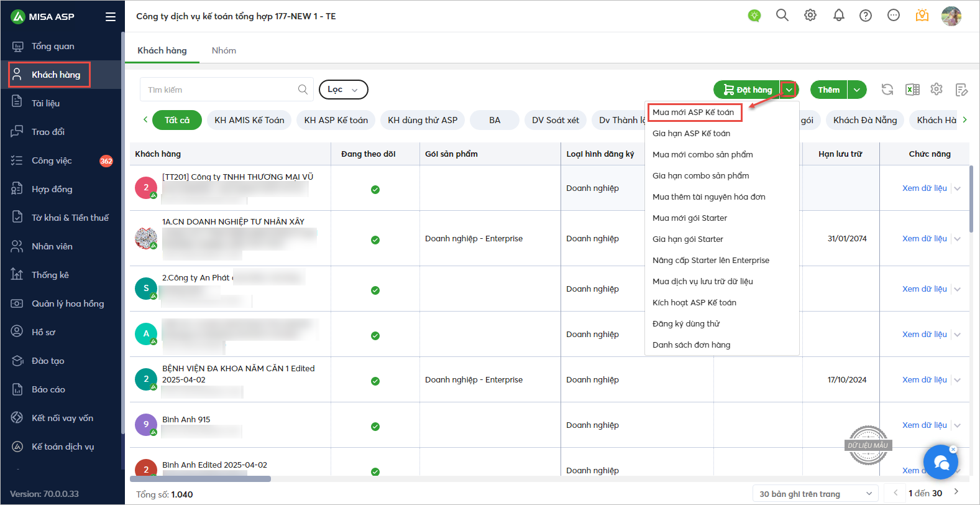
Task: Open Trao đổi in sidebar
Action: pyautogui.click(x=48, y=132)
